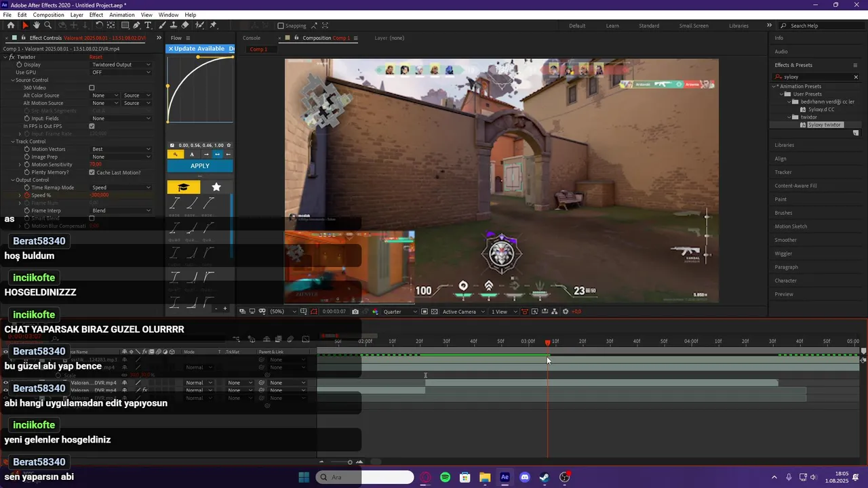Open Spotify from the taskbar
This screenshot has width=868, height=488.
pos(445,477)
